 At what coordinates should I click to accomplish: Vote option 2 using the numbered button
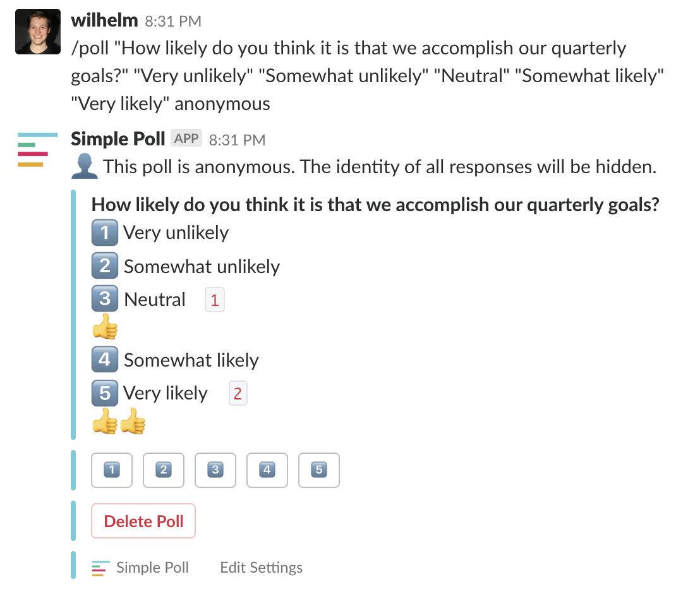pyautogui.click(x=164, y=470)
